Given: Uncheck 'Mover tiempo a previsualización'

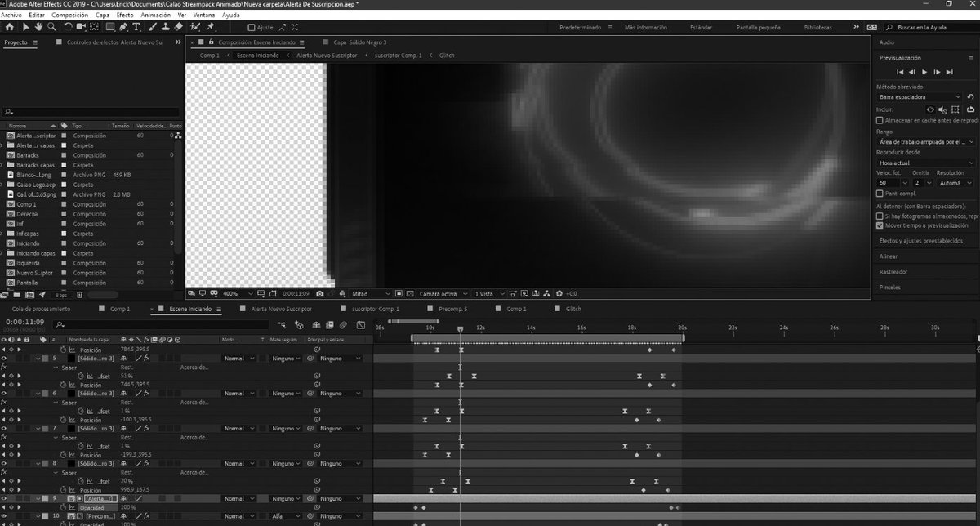Looking at the screenshot, I should (x=880, y=225).
